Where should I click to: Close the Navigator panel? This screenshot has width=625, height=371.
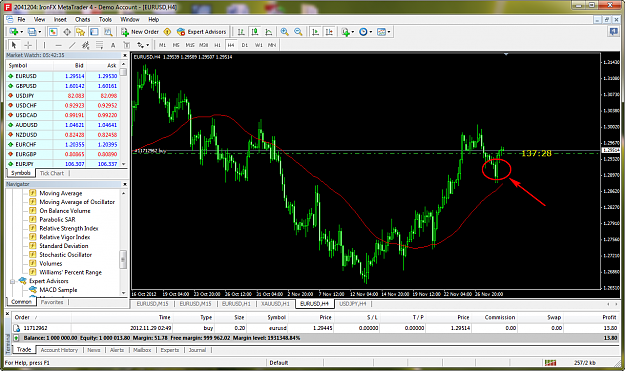[x=125, y=184]
